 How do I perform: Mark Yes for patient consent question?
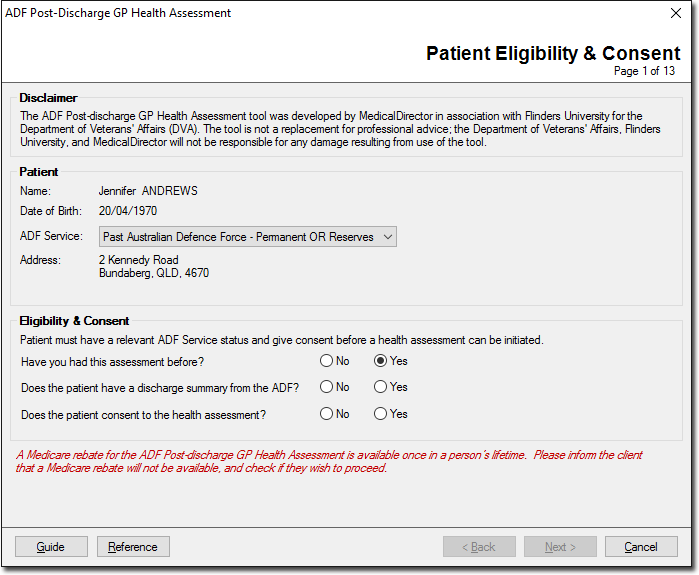click(380, 414)
